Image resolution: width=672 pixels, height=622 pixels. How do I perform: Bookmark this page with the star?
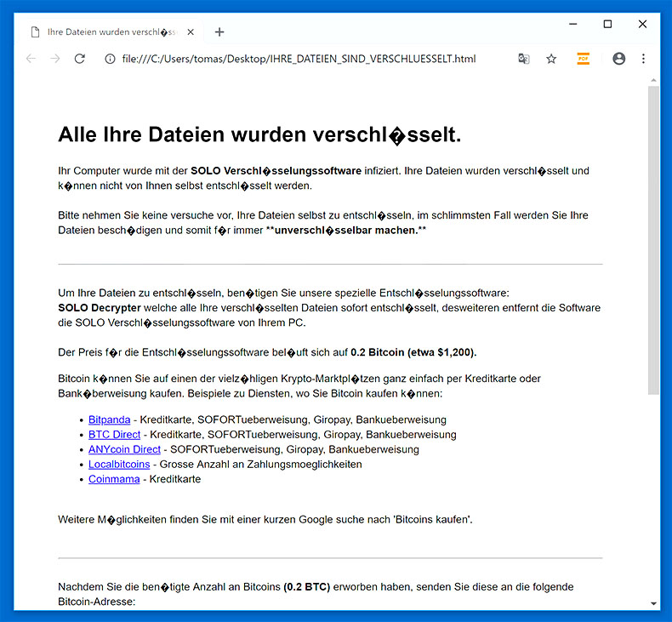(551, 59)
